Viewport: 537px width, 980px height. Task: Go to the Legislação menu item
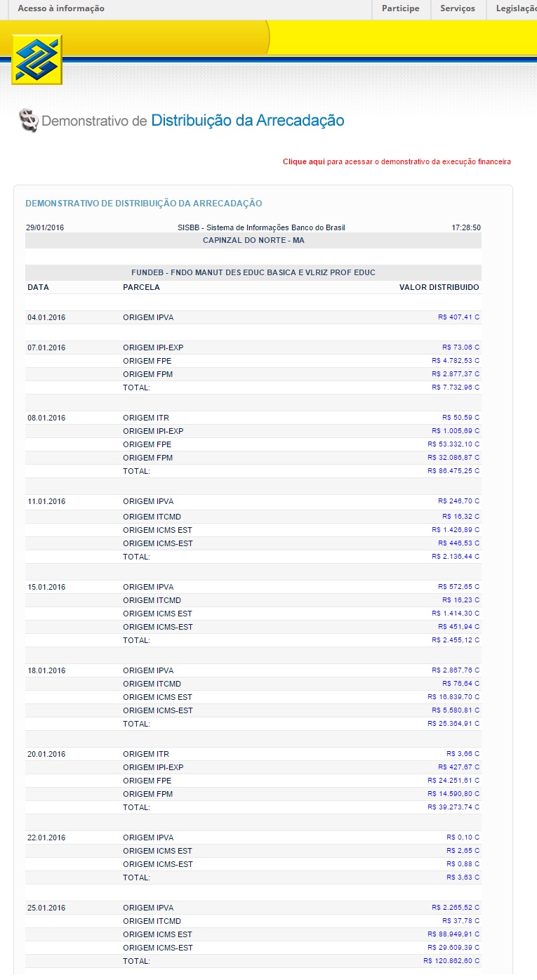515,8
